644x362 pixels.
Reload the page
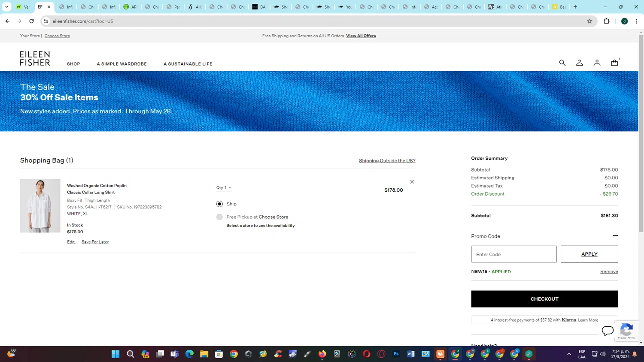(31, 21)
